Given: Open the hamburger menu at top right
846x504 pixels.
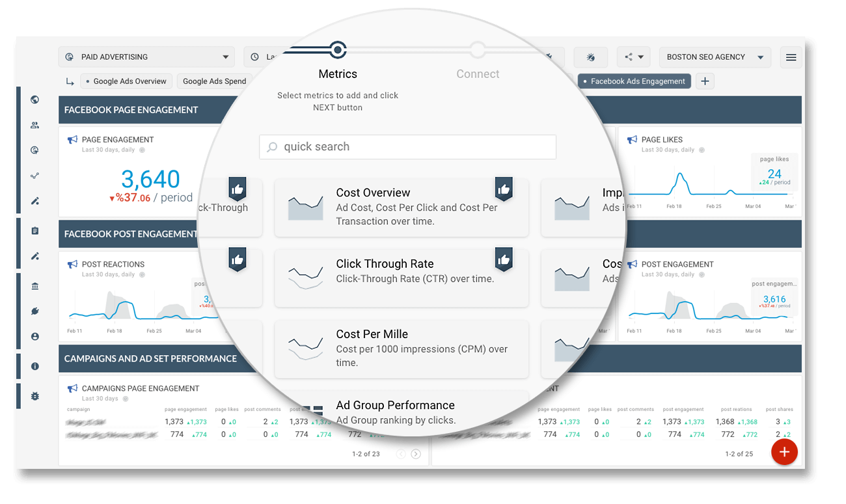Looking at the screenshot, I should (791, 57).
